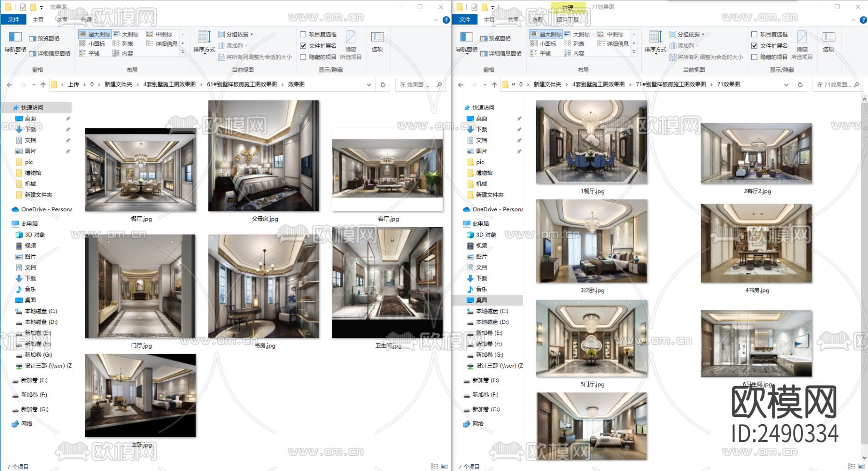Select 平铺 layout in left window ribbon

tap(89, 54)
